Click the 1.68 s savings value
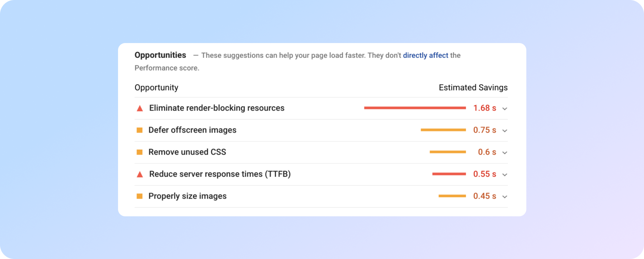Screen dimensions: 644x259 click(x=484, y=108)
